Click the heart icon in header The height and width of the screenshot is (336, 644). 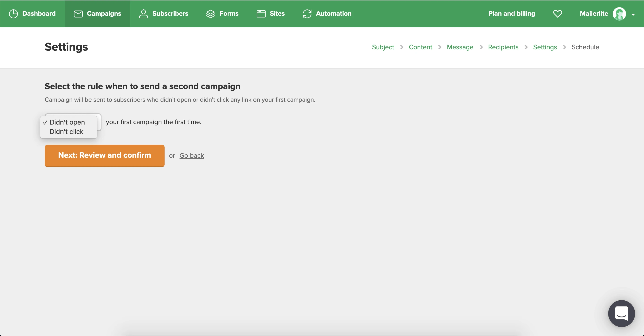pos(557,14)
